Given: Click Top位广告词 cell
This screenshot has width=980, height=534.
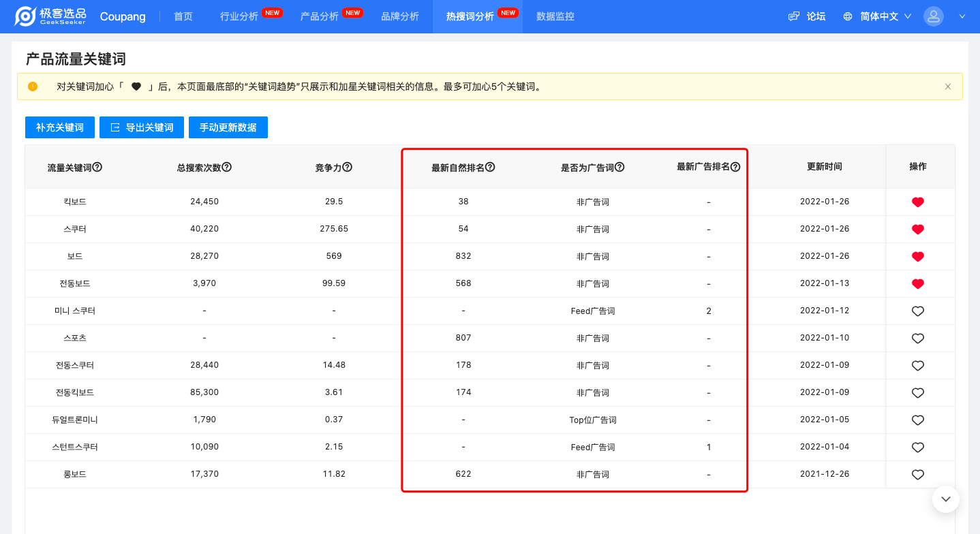Looking at the screenshot, I should (x=593, y=420).
